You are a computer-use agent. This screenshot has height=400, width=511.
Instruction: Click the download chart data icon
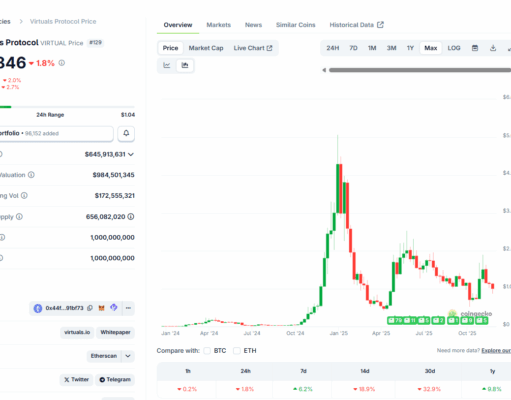[x=493, y=48]
